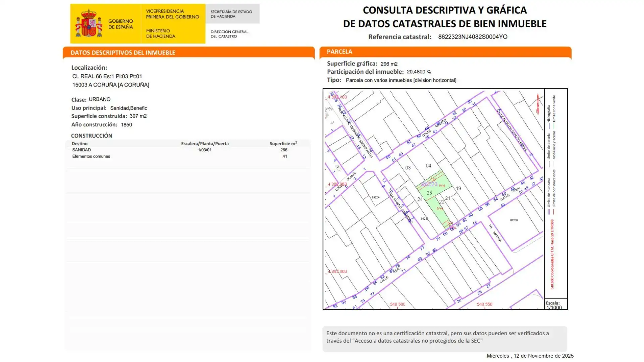Click 'VICEPRESIDENCIA PRIMERA DEL GOBIERNO' text
Image resolution: width=644 pixels, height=362 pixels.
(x=172, y=14)
